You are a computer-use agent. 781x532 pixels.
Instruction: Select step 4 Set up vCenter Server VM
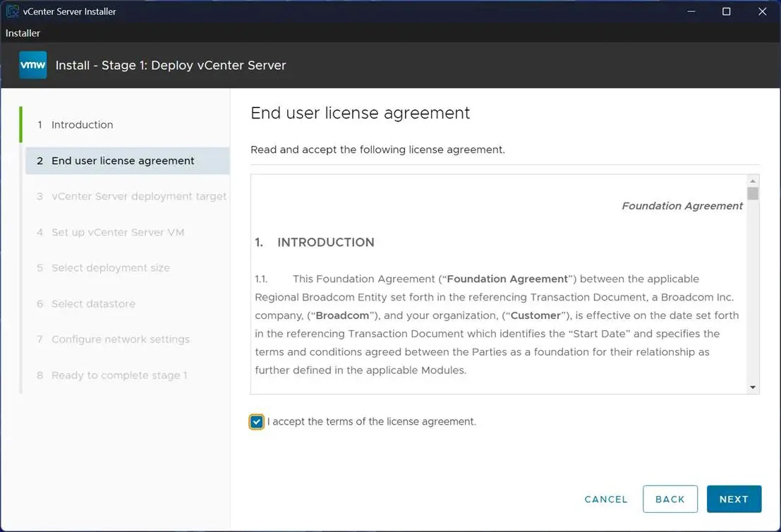(117, 231)
